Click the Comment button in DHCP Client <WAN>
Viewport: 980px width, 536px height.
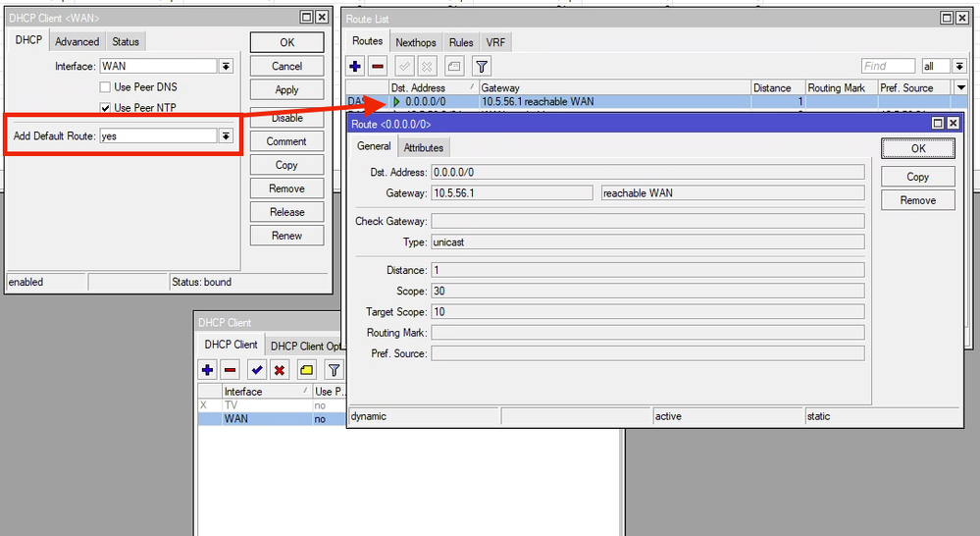[x=286, y=141]
